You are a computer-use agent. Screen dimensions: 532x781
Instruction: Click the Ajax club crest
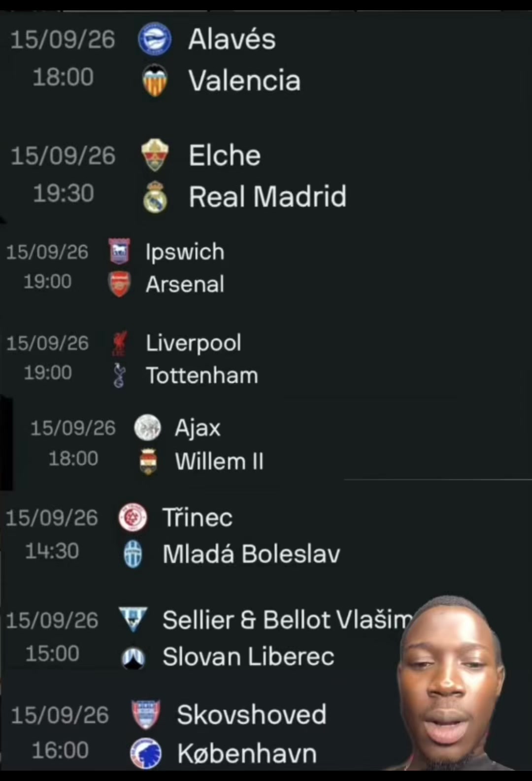click(x=148, y=427)
